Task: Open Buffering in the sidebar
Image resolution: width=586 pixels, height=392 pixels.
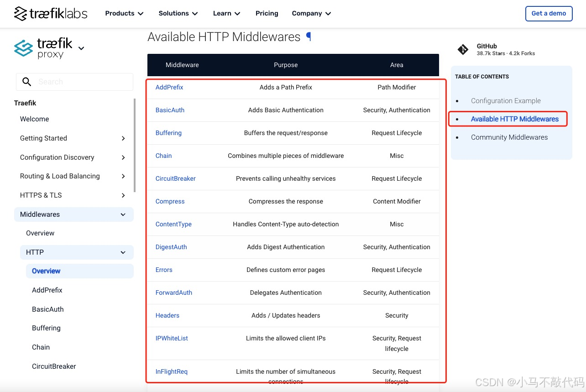Action: coord(46,328)
